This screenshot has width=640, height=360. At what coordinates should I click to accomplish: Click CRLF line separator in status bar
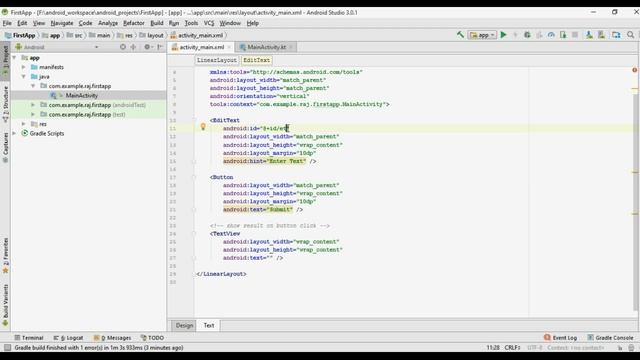point(512,348)
